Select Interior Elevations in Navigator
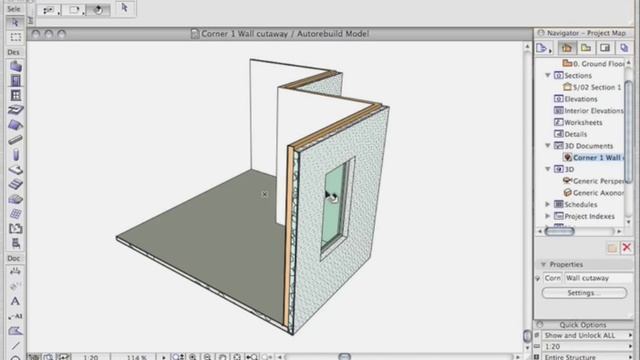The width and height of the screenshot is (640, 360). point(589,111)
